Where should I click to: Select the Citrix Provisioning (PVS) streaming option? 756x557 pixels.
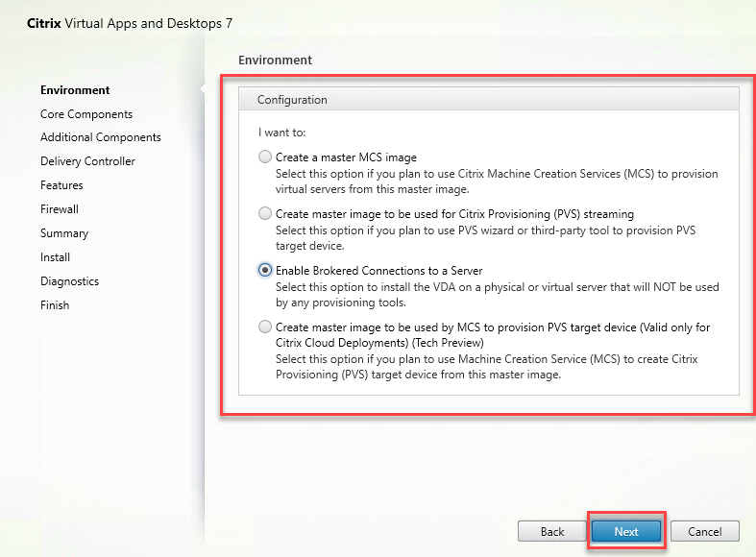(x=265, y=214)
